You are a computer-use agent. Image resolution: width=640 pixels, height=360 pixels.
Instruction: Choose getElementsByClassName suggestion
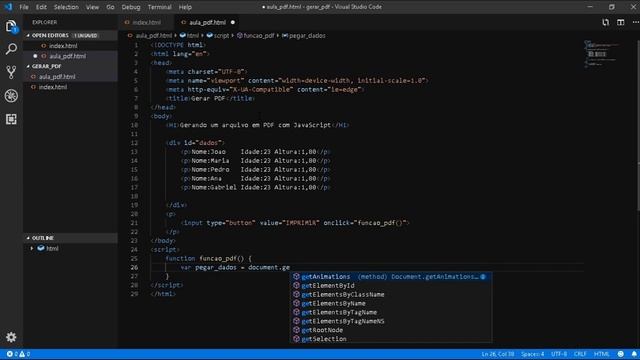(x=391, y=295)
